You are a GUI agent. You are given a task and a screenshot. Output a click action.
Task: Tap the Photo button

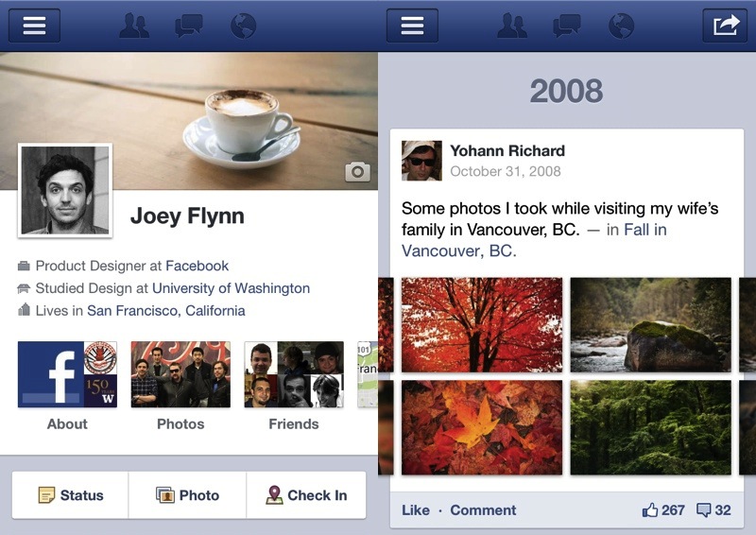click(x=187, y=495)
